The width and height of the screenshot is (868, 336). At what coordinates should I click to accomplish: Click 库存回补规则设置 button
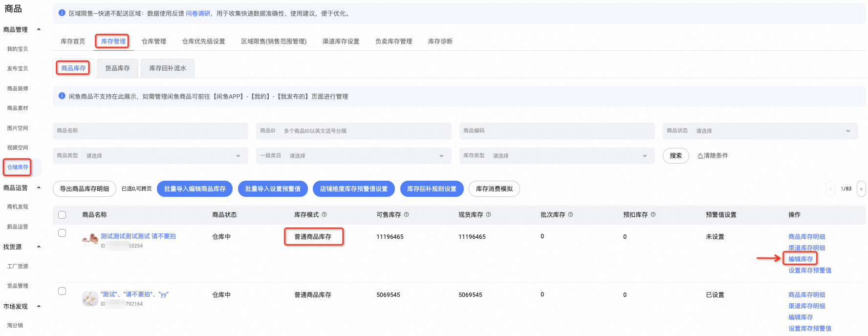pyautogui.click(x=432, y=189)
